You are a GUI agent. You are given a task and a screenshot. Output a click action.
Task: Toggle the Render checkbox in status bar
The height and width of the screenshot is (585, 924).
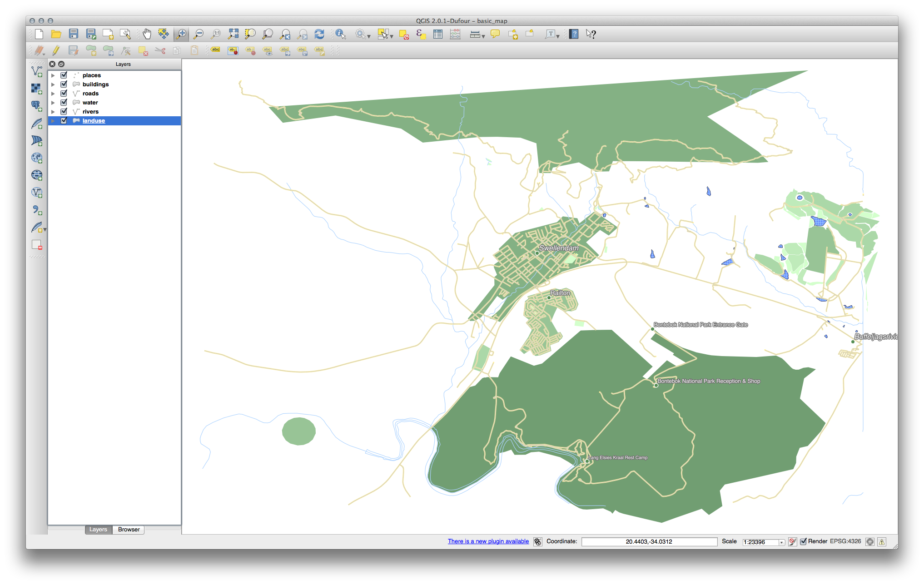803,541
